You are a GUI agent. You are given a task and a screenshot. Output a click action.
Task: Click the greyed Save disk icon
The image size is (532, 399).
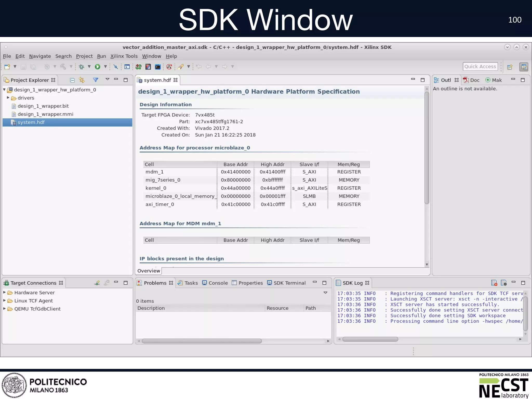coord(23,67)
